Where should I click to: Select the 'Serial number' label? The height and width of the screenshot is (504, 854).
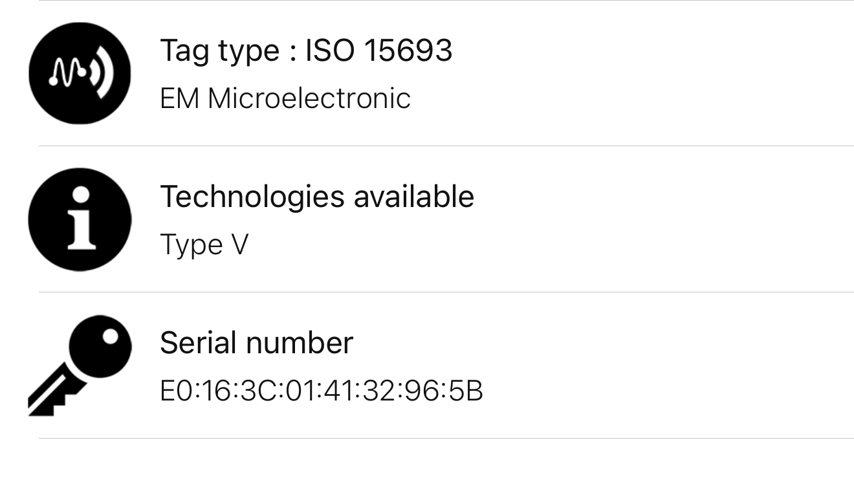pyautogui.click(x=256, y=343)
